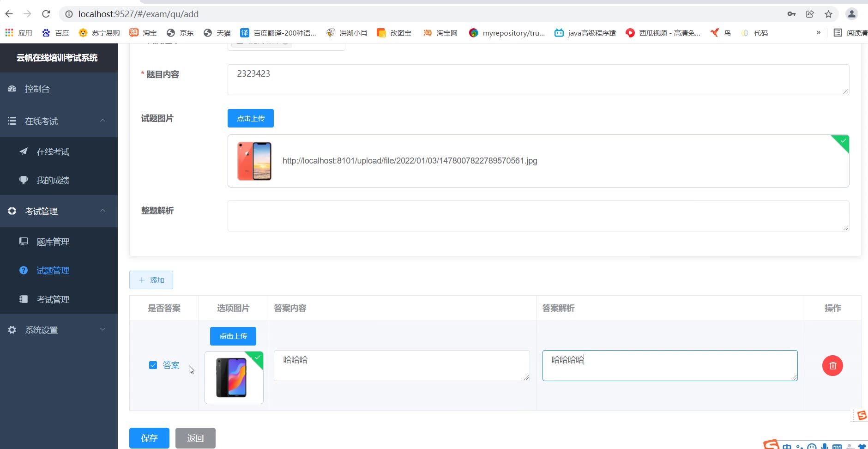868x449 pixels.
Task: Show more bookmarks chevron
Action: (819, 32)
